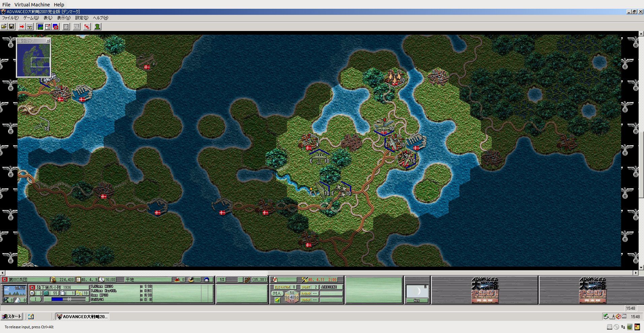The height and width of the screenshot is (333, 644).
Task: Click the money bag funds icon
Action: [x=53, y=279]
